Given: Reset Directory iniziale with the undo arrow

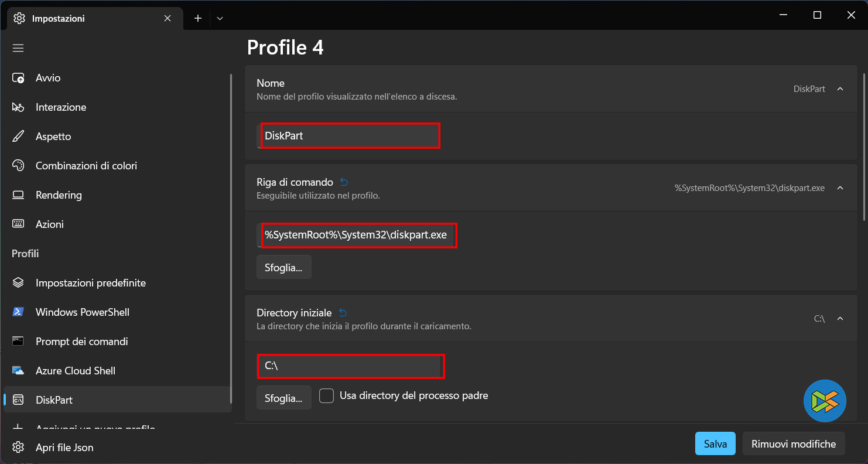Looking at the screenshot, I should (x=343, y=313).
